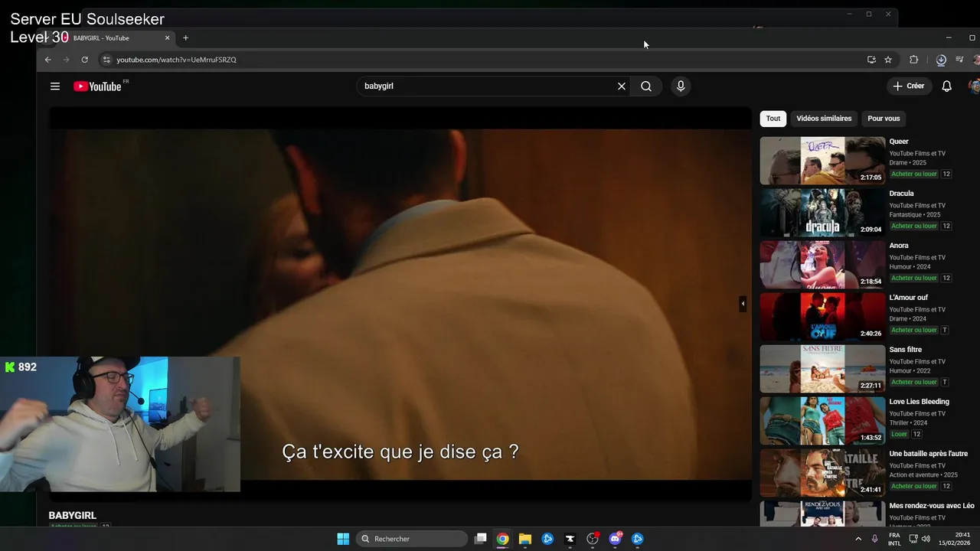View site information icon in address bar
This screenshot has height=551, width=980.
[106, 60]
